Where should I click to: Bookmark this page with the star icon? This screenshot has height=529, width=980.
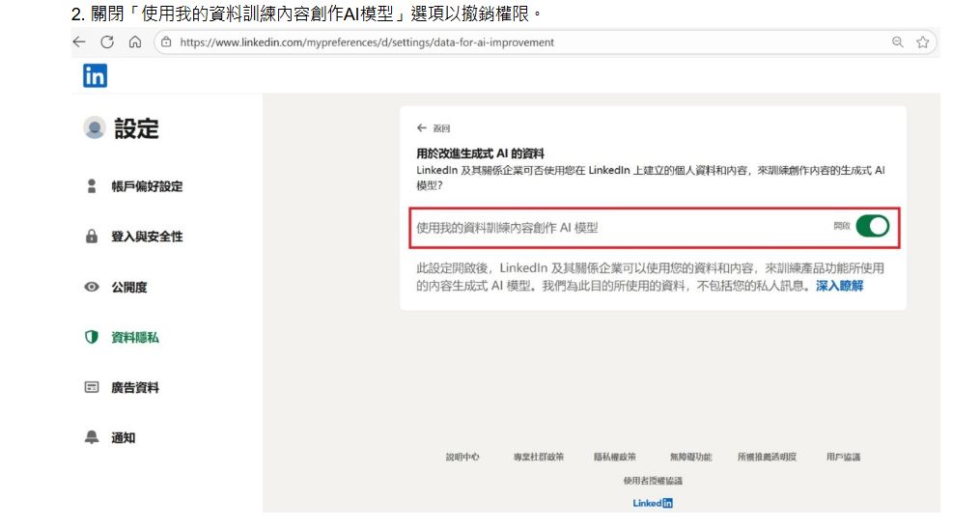click(922, 42)
